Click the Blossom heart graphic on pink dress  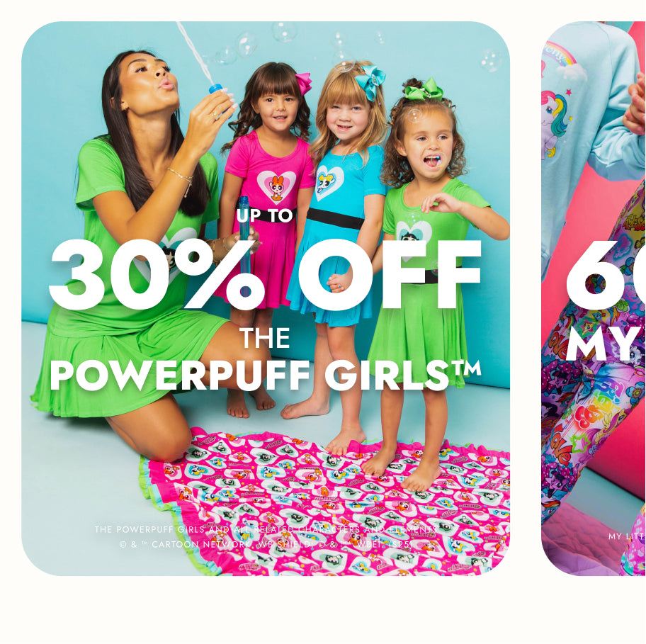click(276, 187)
